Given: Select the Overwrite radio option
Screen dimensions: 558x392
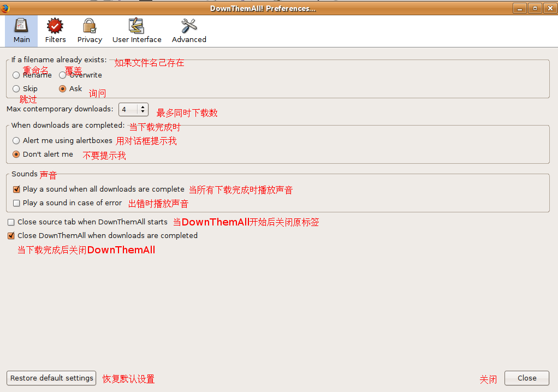Looking at the screenshot, I should [x=63, y=75].
